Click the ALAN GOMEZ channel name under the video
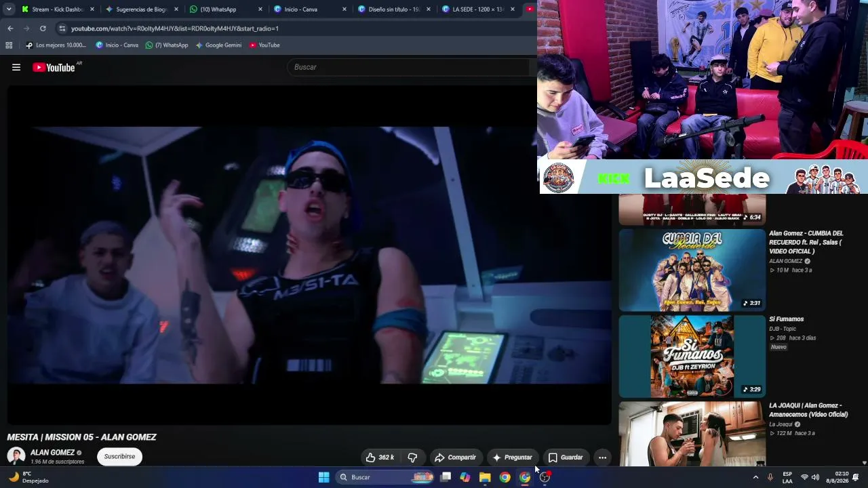Screen dimensions: 868x488 (x=52, y=453)
